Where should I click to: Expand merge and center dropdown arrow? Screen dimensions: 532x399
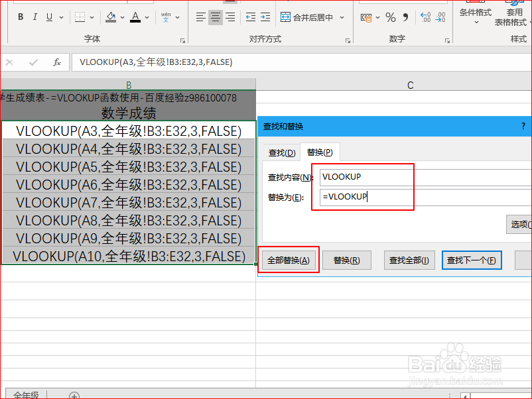[342, 17]
